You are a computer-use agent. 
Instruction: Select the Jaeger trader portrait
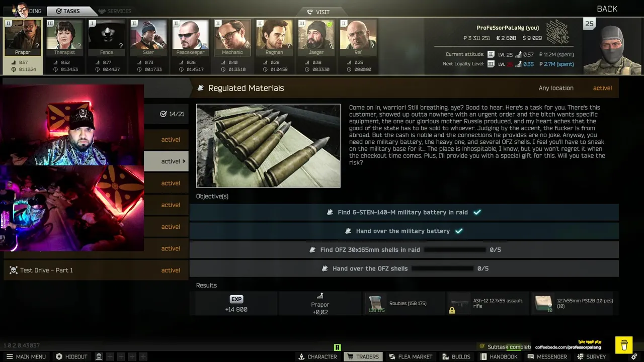click(x=316, y=38)
